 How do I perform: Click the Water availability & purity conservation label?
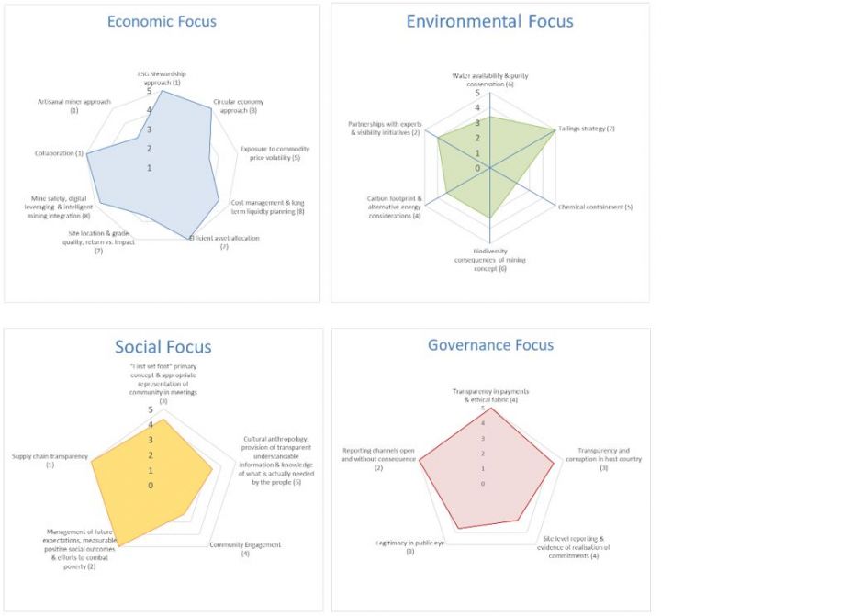point(490,79)
